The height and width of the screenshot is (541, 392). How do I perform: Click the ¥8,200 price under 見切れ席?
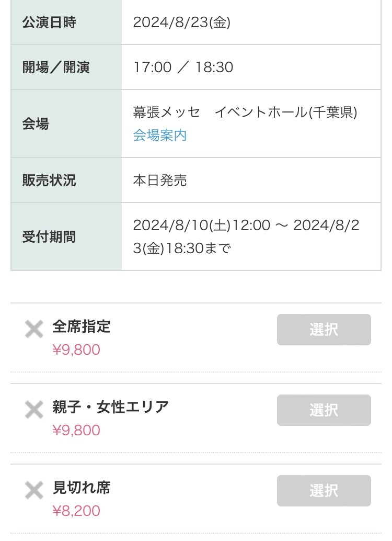(76, 511)
